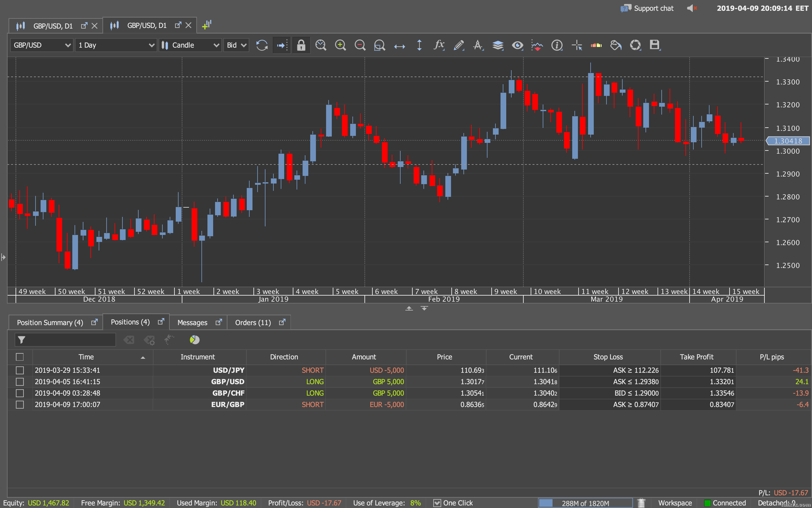This screenshot has width=812, height=508.
Task: Click the pie chart positions icon
Action: click(x=195, y=340)
